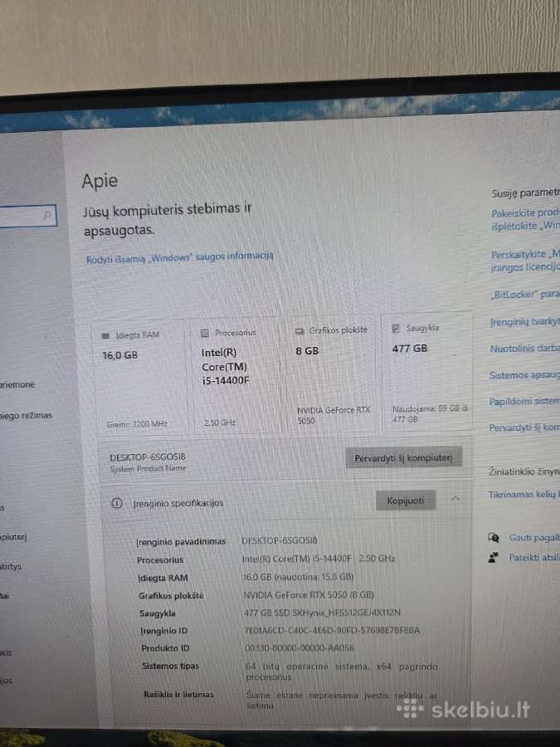Click Įrenginio pavadinimas label
This screenshot has height=747, width=560.
(181, 542)
